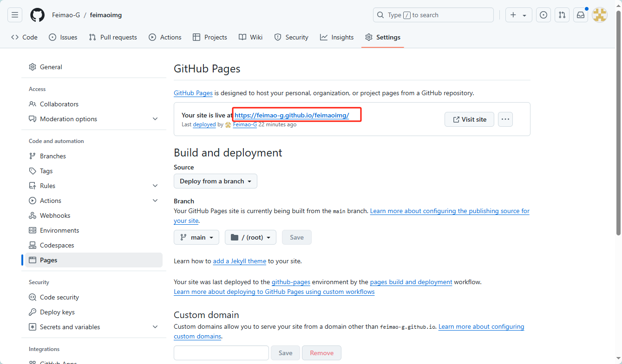
Task: Switch to the Insights tab
Action: coord(337,37)
